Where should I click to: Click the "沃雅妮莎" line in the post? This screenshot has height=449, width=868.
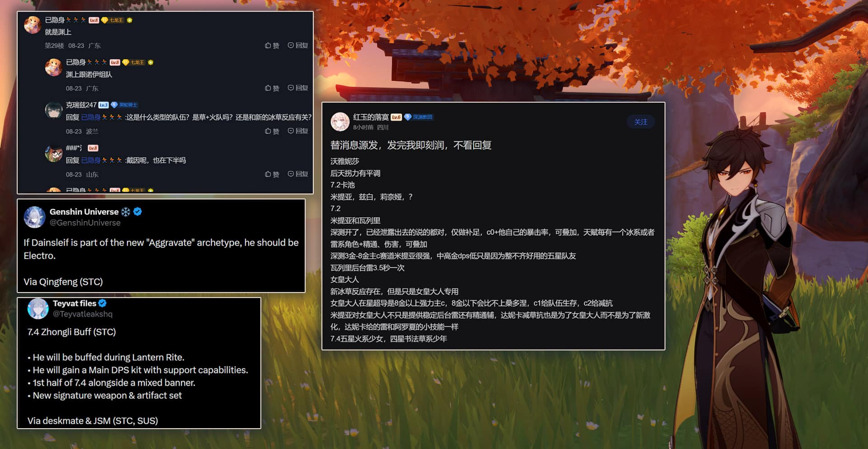[x=345, y=161]
